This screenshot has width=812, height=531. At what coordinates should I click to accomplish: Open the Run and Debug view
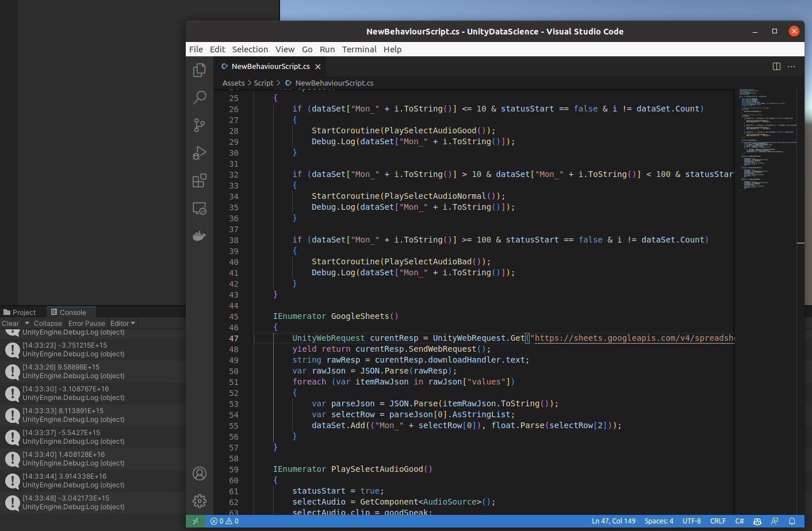tap(200, 153)
